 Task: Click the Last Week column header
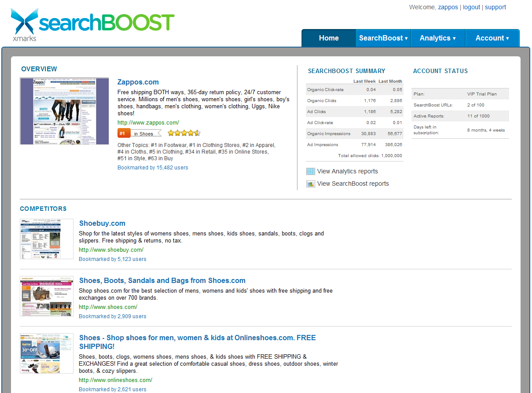364,81
